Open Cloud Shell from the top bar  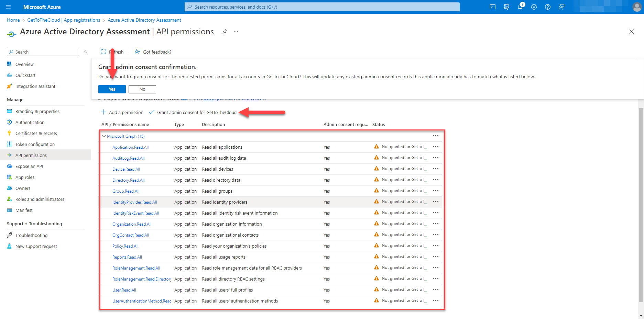pos(492,7)
